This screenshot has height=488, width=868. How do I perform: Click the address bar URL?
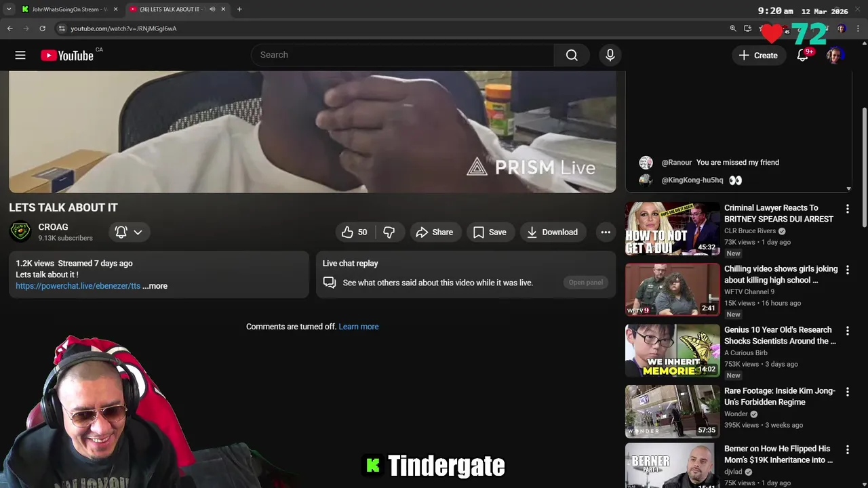click(123, 28)
